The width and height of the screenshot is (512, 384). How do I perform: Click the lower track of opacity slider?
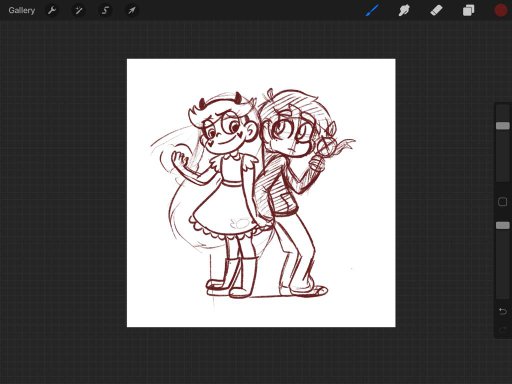coord(503,263)
